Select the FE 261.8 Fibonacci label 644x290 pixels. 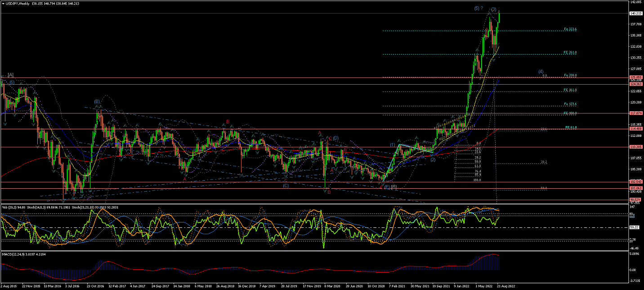[x=570, y=53]
